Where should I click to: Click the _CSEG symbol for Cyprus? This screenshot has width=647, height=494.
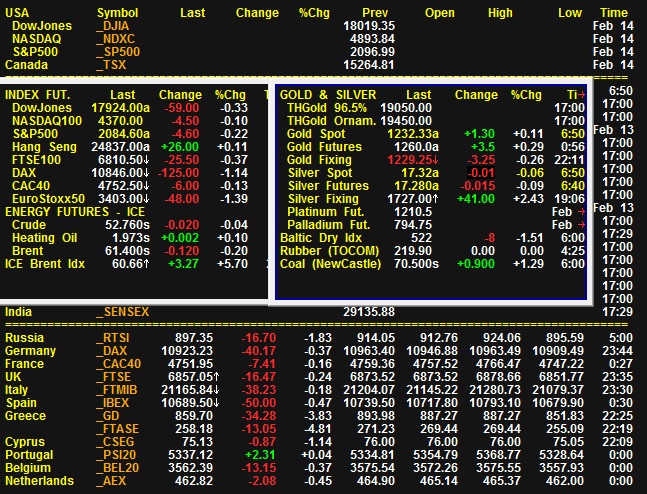coord(115,442)
